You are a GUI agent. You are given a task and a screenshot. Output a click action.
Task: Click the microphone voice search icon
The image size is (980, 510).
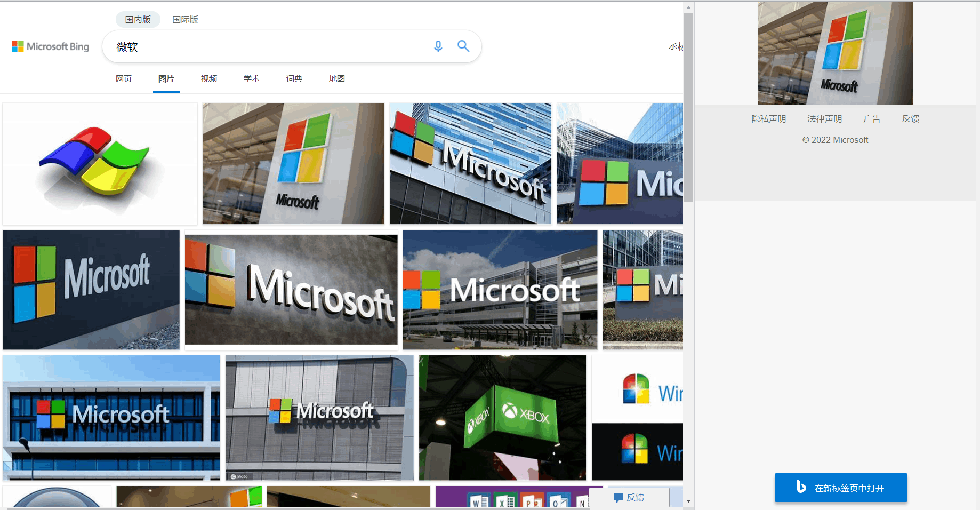(x=438, y=46)
